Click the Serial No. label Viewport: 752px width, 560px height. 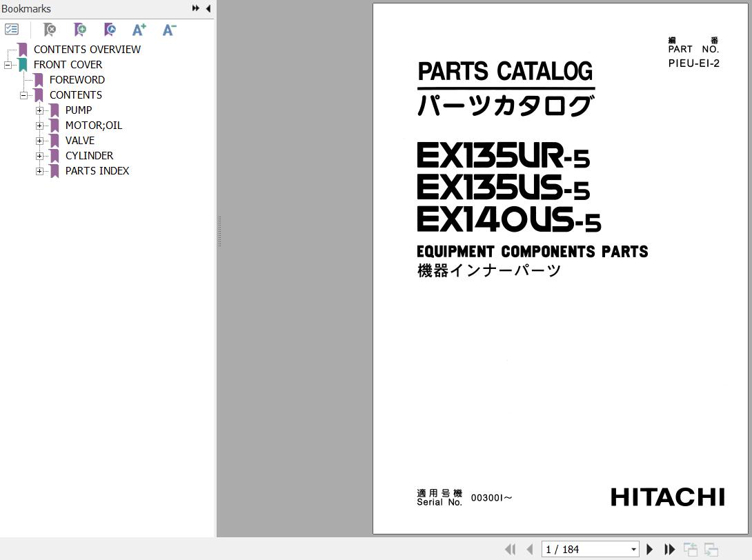[x=439, y=502]
